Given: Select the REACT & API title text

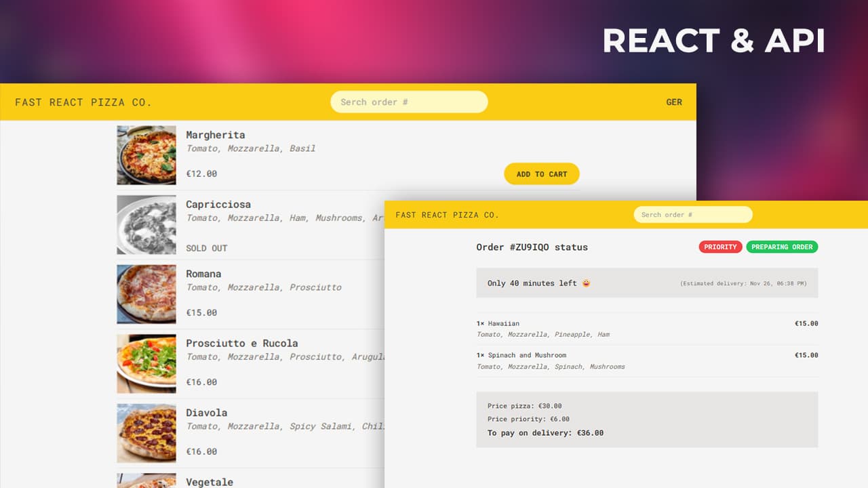Looking at the screenshot, I should [713, 41].
